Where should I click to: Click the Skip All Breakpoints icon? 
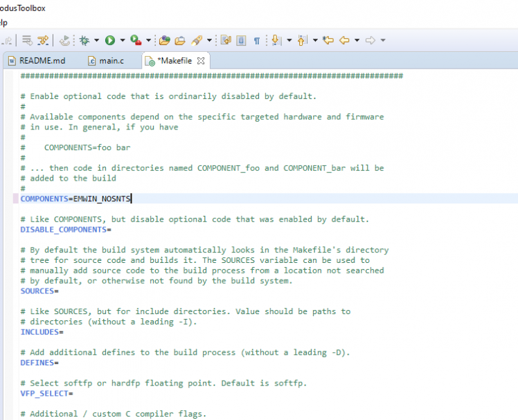64,40
